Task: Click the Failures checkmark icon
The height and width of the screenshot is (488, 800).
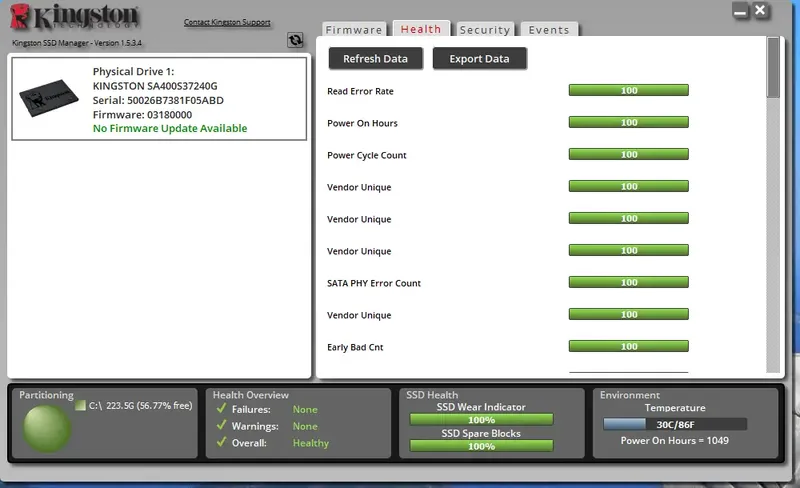Action: tap(221, 408)
